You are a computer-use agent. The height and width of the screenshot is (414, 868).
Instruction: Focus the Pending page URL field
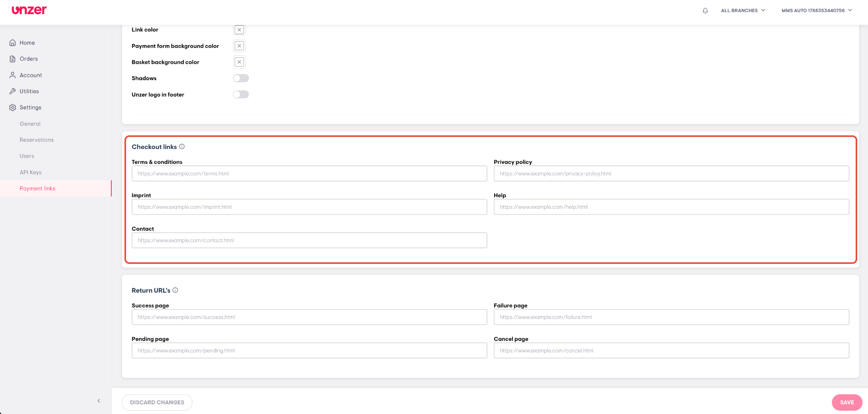click(310, 351)
